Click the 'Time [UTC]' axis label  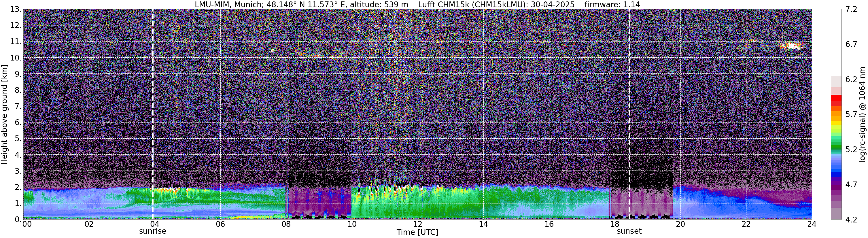(417, 232)
